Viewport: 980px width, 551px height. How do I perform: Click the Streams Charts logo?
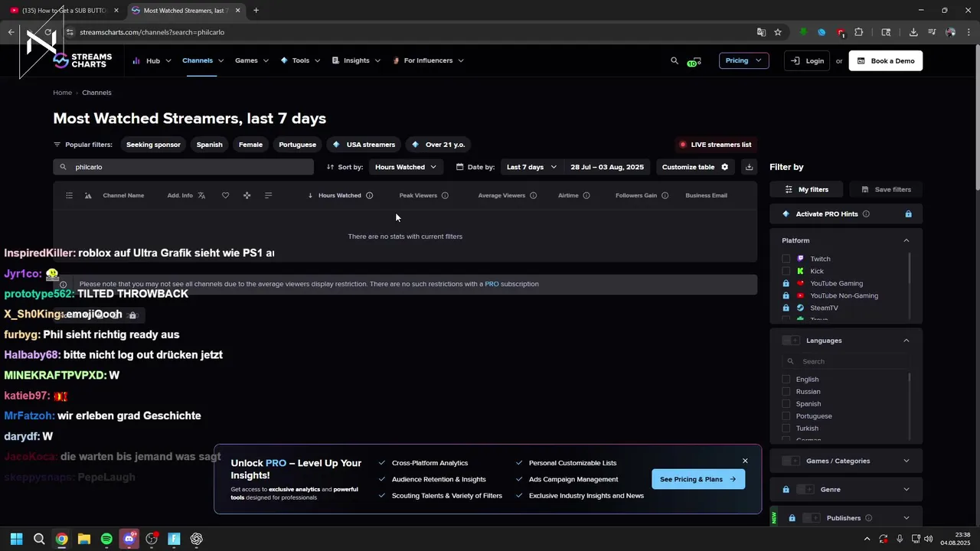pyautogui.click(x=83, y=60)
